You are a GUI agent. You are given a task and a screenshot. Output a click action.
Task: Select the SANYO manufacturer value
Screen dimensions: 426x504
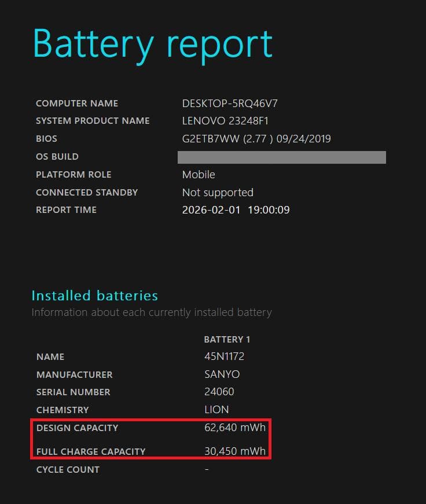click(222, 374)
